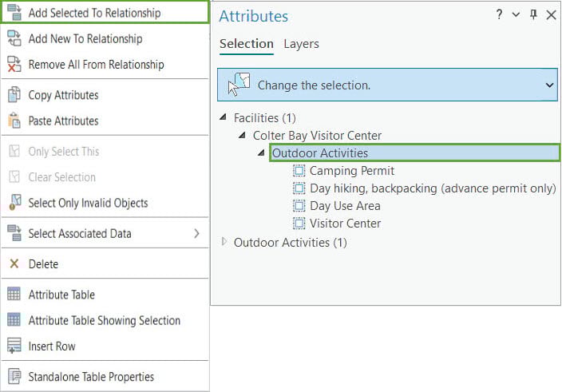Viewport: 562px width, 392px height.
Task: Click the Day Use Area record icon
Action: 299,206
